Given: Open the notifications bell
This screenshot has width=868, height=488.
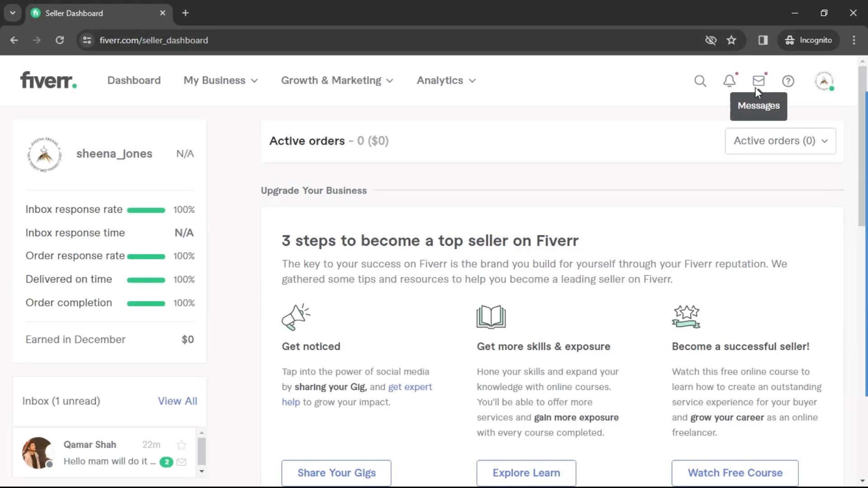Looking at the screenshot, I should (x=729, y=81).
